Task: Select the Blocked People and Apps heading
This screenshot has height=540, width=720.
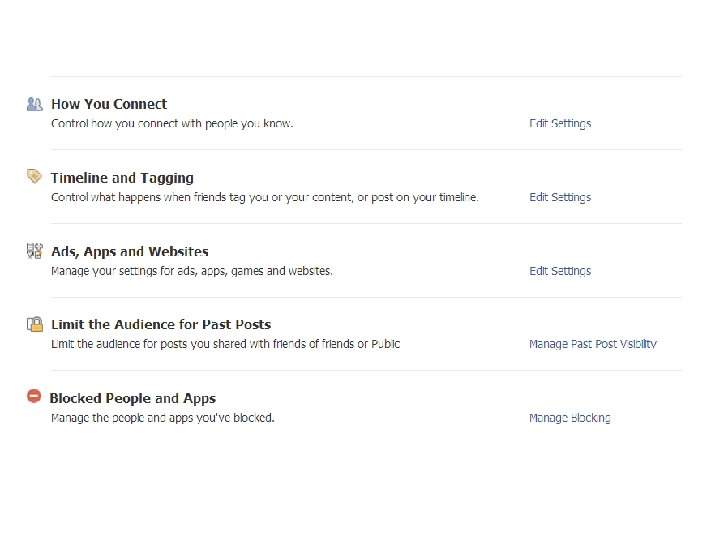Action: point(133,399)
